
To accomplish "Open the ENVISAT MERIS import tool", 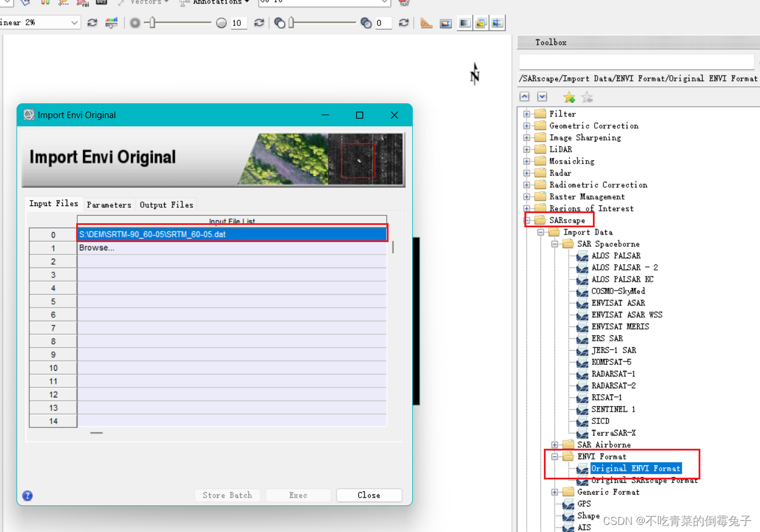I will click(620, 327).
